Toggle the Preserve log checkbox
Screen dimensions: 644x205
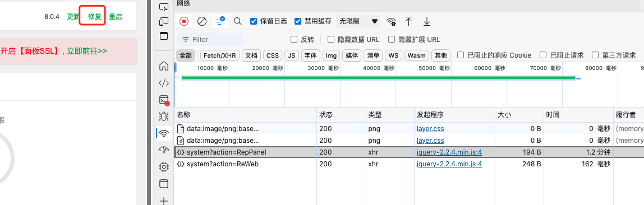(x=254, y=21)
